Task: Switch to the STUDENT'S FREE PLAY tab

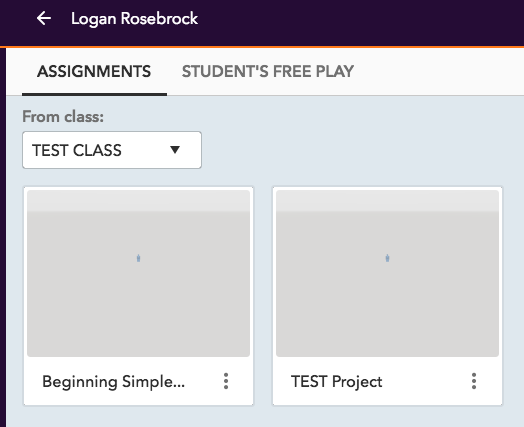Action: click(268, 72)
